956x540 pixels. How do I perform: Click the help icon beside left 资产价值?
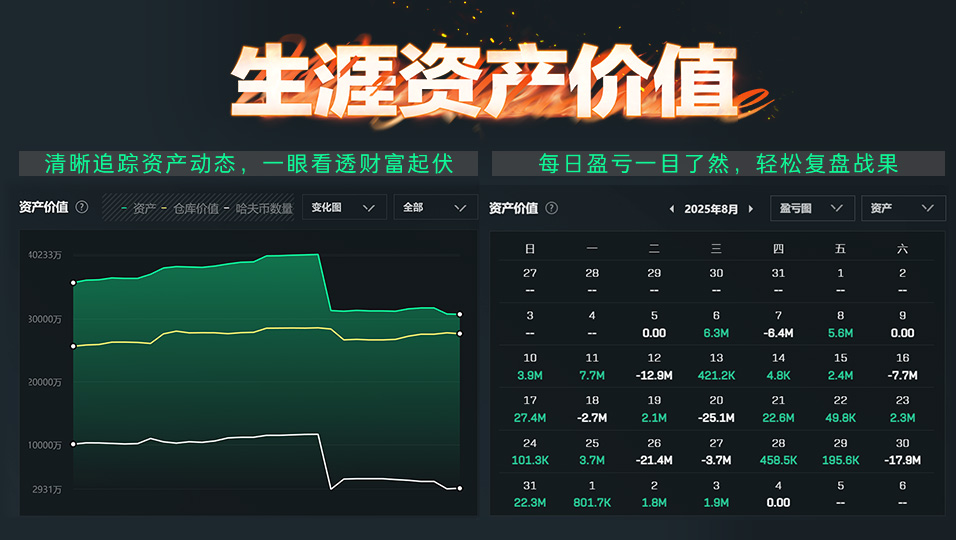tap(82, 208)
